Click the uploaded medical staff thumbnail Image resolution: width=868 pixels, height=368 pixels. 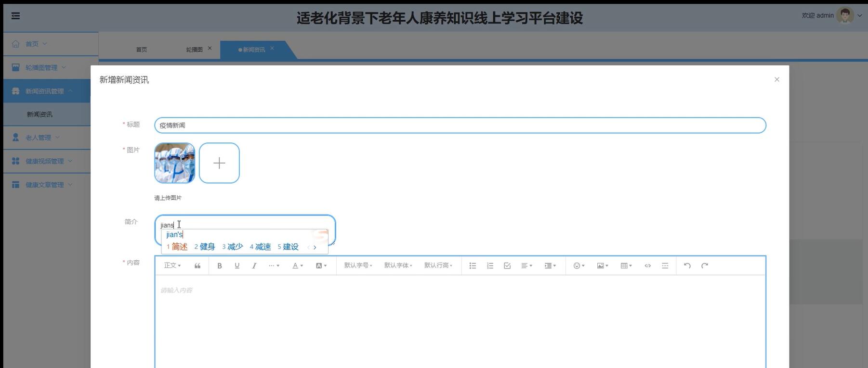(x=174, y=163)
